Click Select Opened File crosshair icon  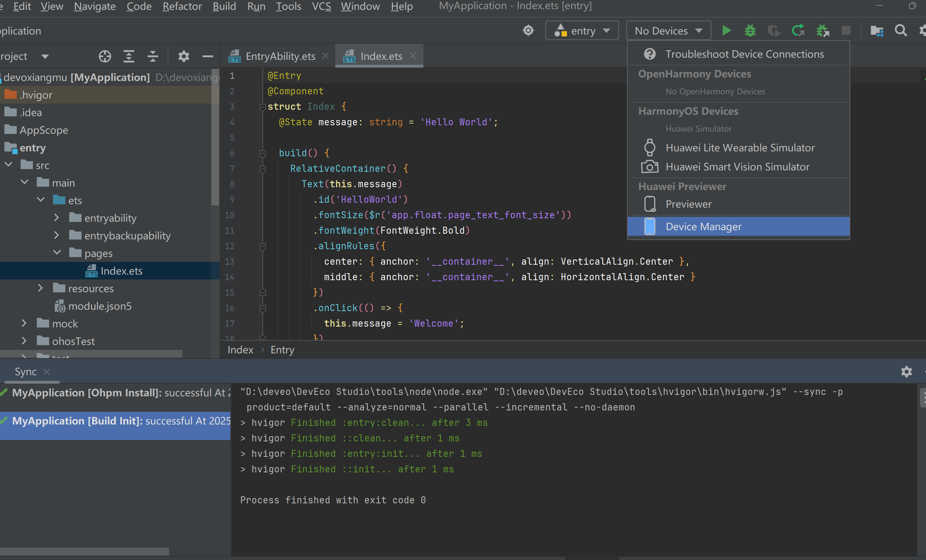tap(105, 56)
